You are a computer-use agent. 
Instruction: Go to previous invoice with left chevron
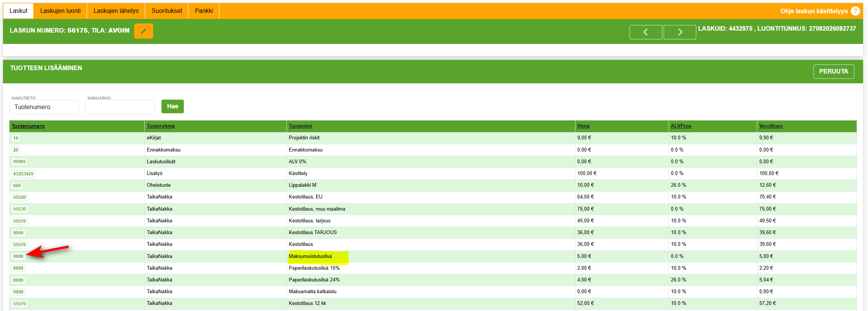[646, 32]
